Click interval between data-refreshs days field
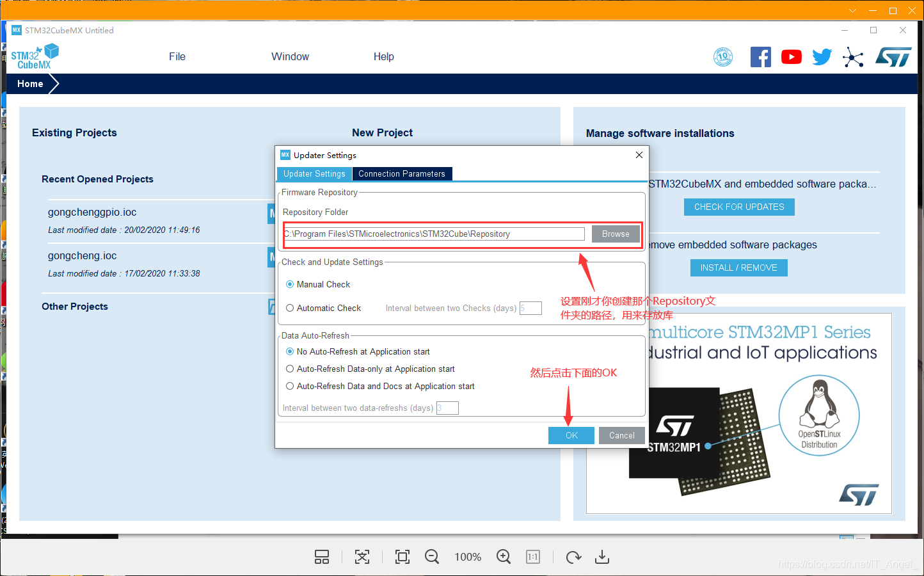 click(x=447, y=408)
